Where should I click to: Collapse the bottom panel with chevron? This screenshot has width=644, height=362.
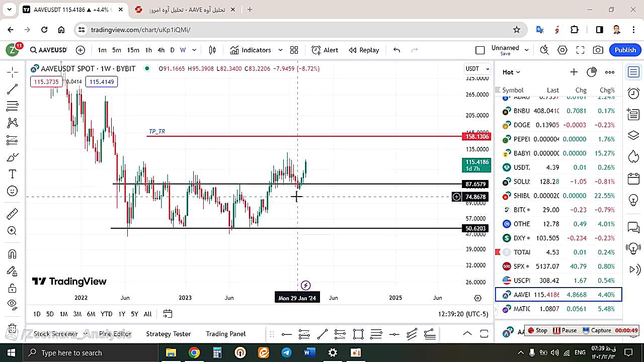point(467,333)
